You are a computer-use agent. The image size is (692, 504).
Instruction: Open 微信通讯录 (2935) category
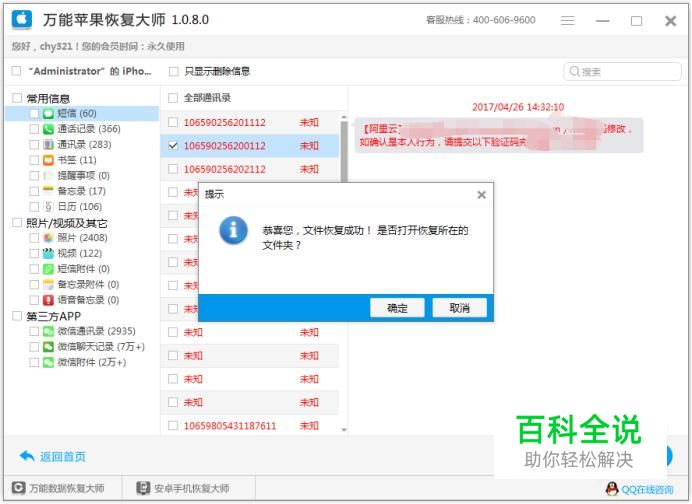pos(96,331)
